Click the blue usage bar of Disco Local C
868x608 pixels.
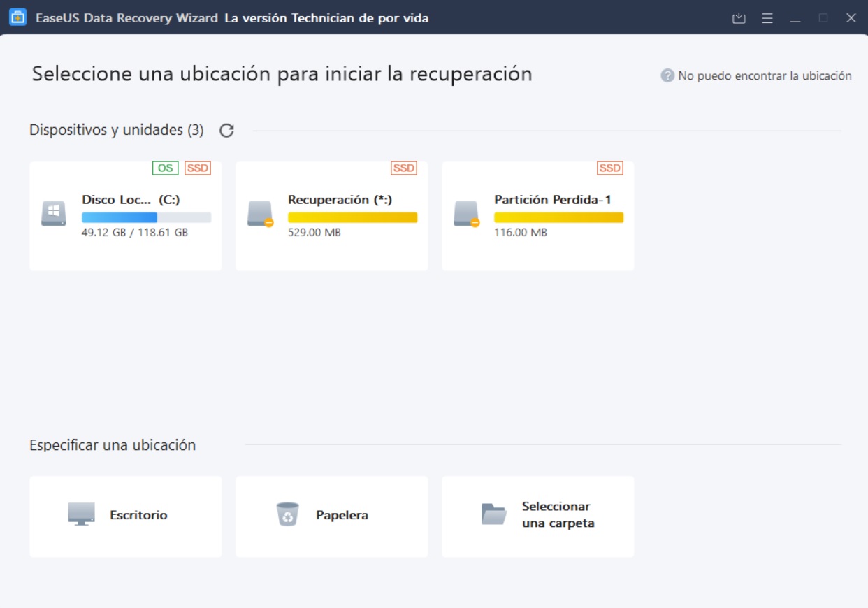pyautogui.click(x=146, y=217)
